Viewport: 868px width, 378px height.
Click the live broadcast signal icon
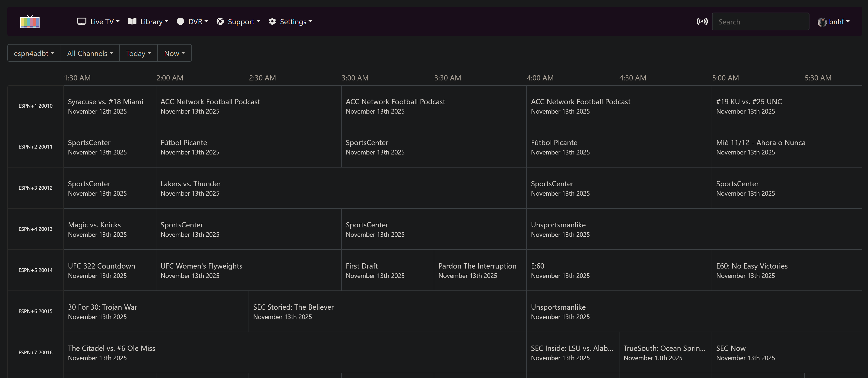[x=702, y=21]
